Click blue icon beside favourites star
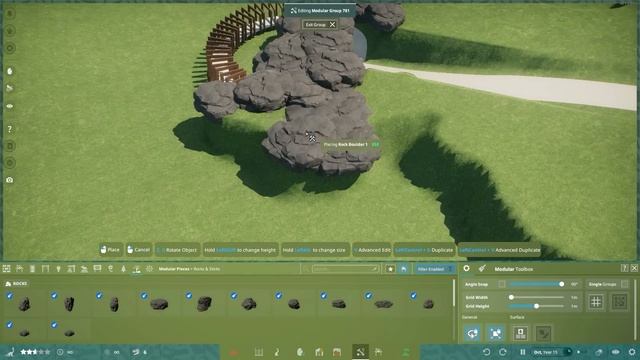 (403, 269)
